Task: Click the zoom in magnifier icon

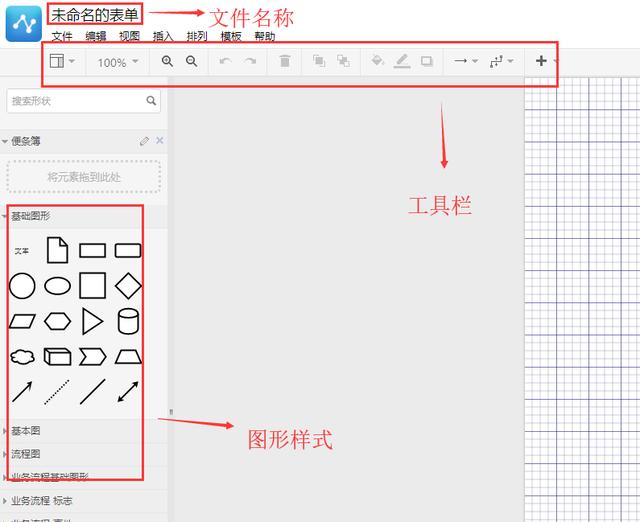Action: point(167,61)
